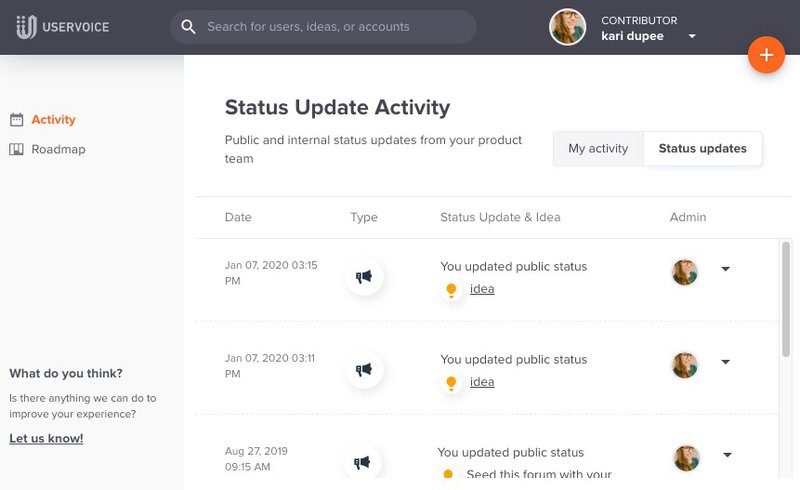Click megaphone icon for Jan 07 03:11 PM update
800x490 pixels.
(364, 369)
